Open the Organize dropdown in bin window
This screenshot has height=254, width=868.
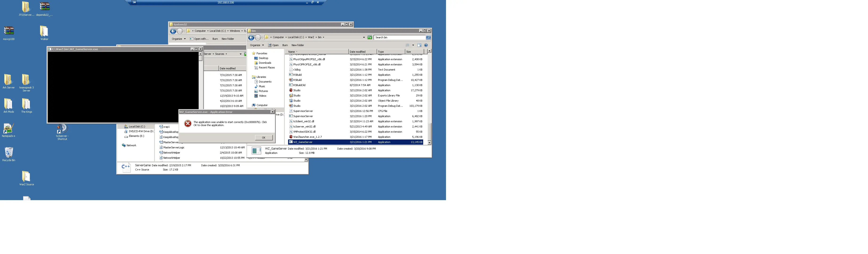point(257,45)
